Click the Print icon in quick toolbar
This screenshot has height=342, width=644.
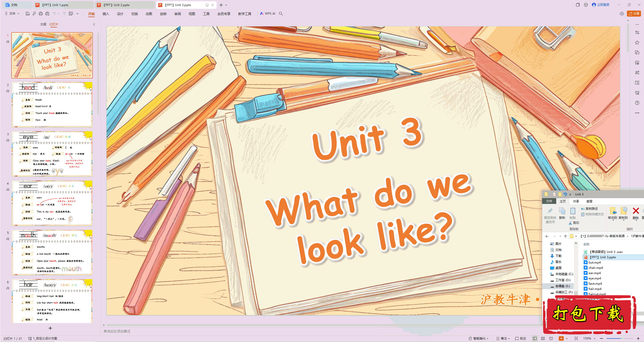(x=41, y=14)
